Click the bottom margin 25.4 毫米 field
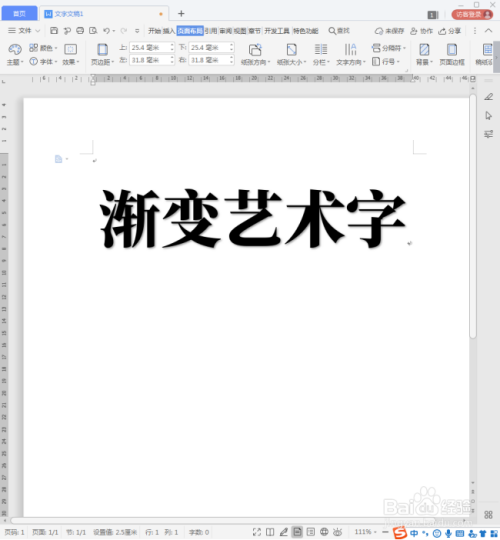This screenshot has height=540, width=500. point(211,48)
